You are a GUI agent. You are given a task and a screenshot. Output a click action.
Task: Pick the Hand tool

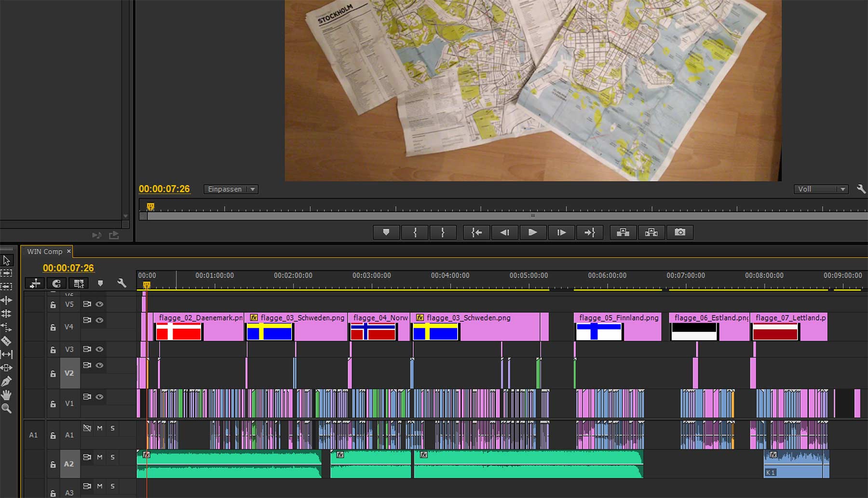pyautogui.click(x=6, y=395)
